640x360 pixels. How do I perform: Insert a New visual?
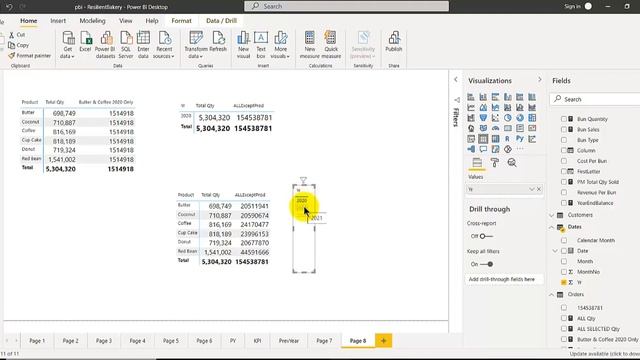(x=243, y=44)
